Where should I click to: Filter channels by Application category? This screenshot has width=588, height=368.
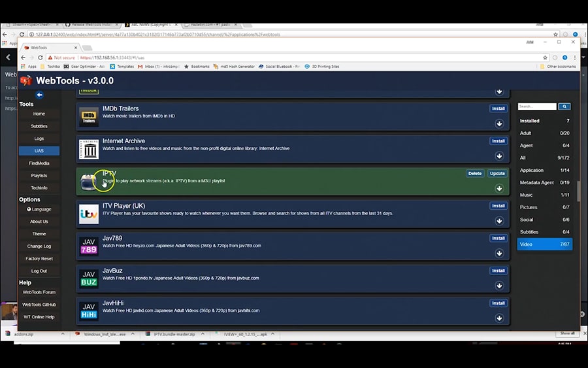point(544,171)
